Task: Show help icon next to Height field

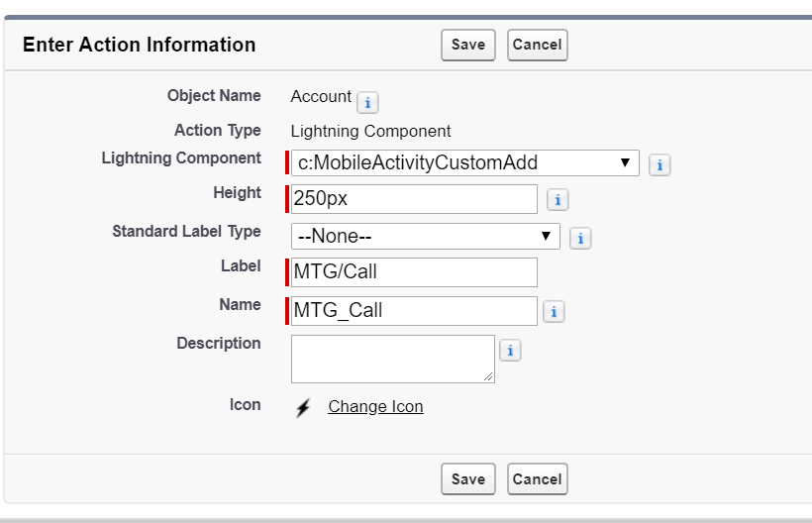Action: [558, 200]
